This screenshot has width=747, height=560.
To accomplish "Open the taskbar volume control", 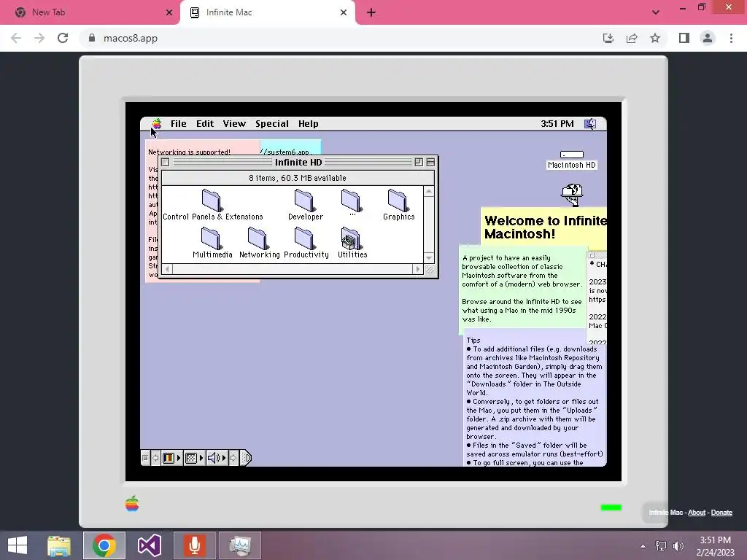I will point(678,546).
